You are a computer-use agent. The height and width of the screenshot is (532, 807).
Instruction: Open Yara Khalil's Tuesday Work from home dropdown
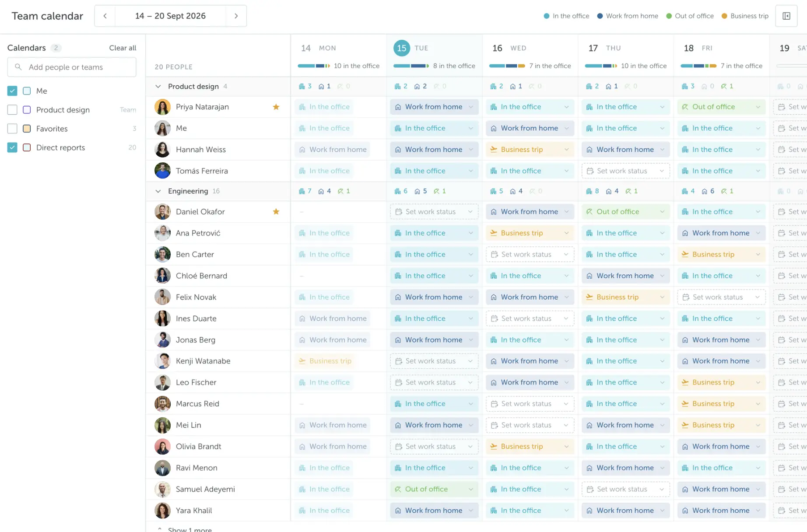pyautogui.click(x=434, y=511)
